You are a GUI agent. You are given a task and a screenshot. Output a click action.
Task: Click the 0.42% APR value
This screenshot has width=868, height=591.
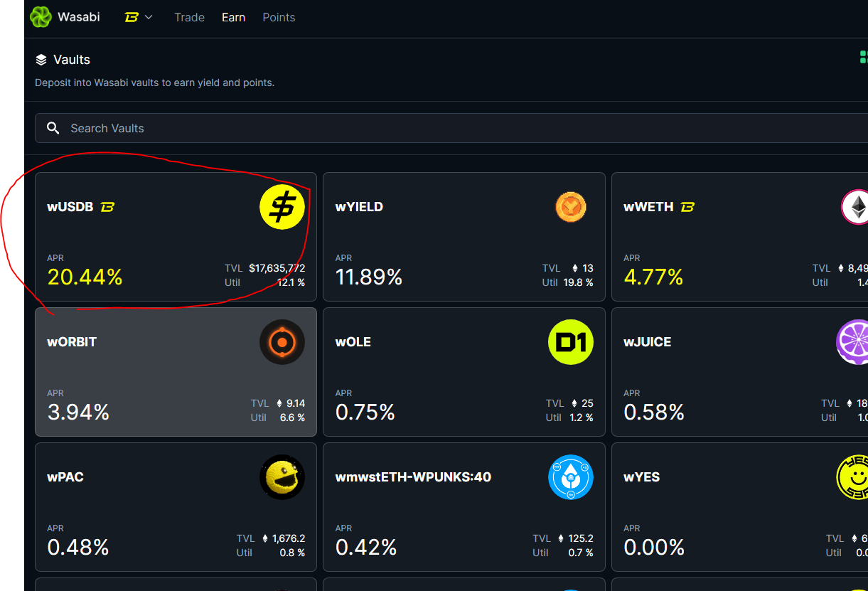(x=366, y=547)
